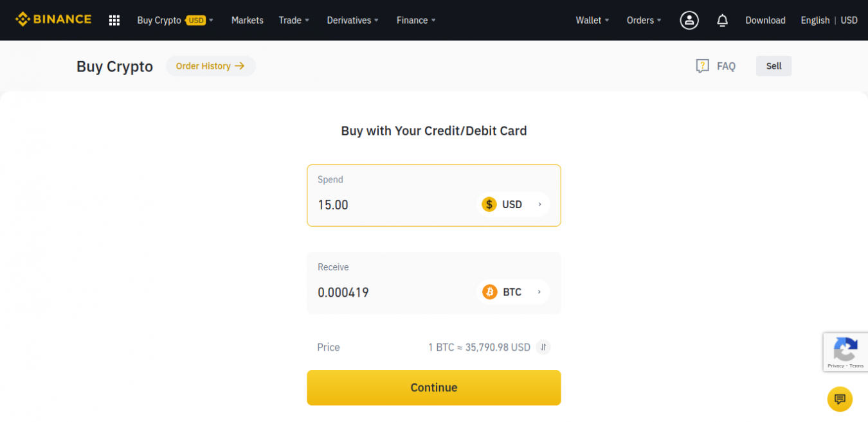
Task: Open the USD spend currency selector
Action: 513,204
